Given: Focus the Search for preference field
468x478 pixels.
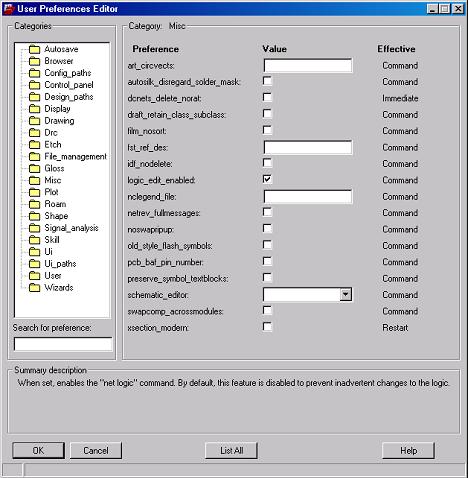Looking at the screenshot, I should (63, 344).
